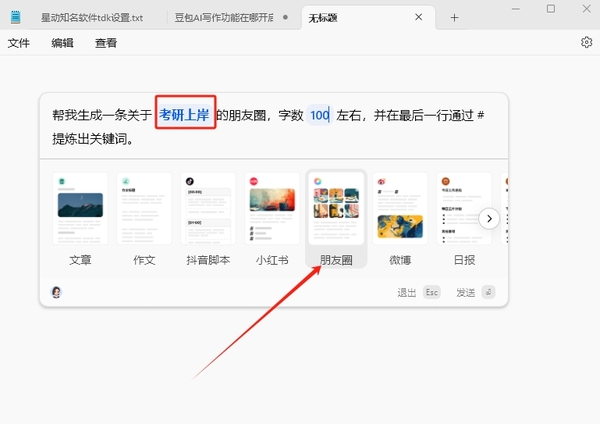Click the Doubao avatar icon

tap(57, 292)
